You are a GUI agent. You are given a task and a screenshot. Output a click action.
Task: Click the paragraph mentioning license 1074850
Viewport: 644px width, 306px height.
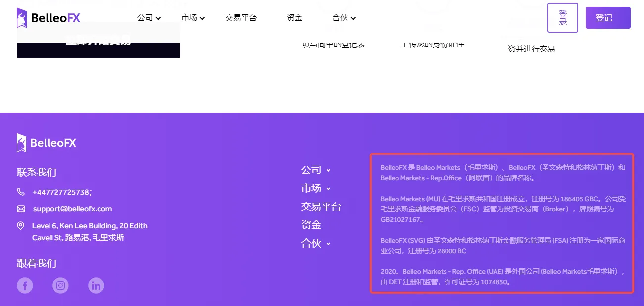click(x=503, y=277)
